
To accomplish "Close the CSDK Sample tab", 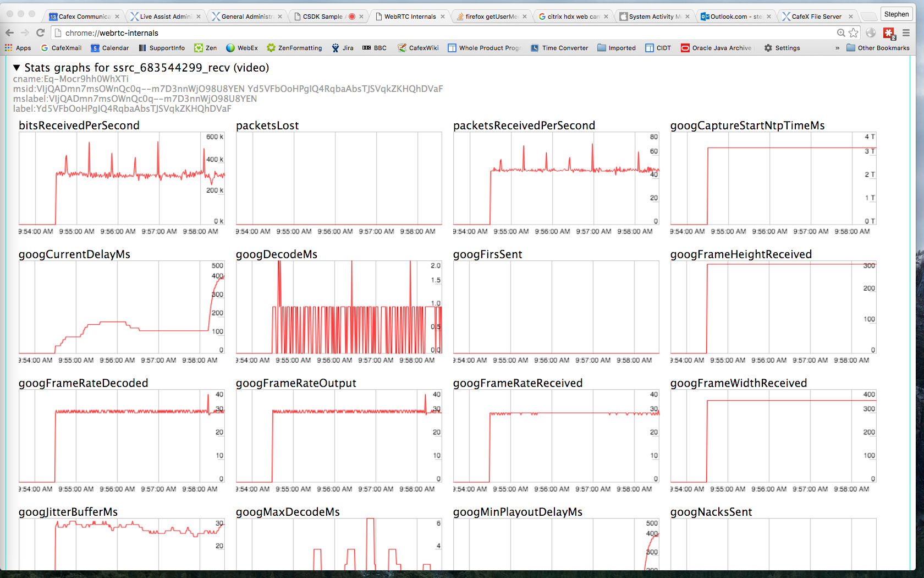I will [x=361, y=17].
